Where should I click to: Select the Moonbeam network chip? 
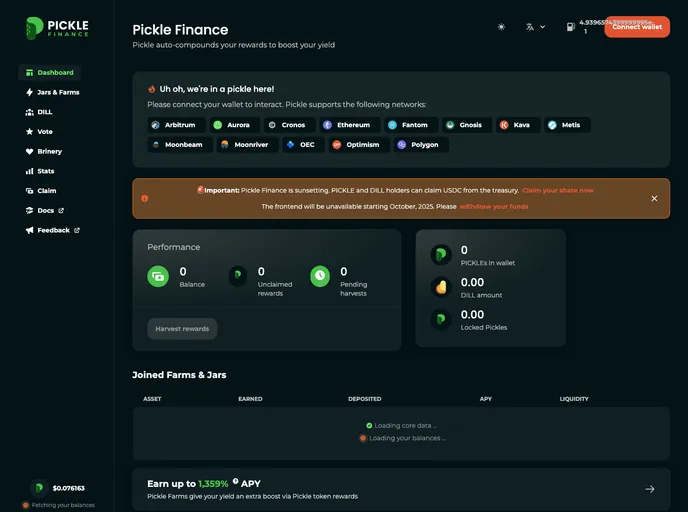click(x=180, y=145)
